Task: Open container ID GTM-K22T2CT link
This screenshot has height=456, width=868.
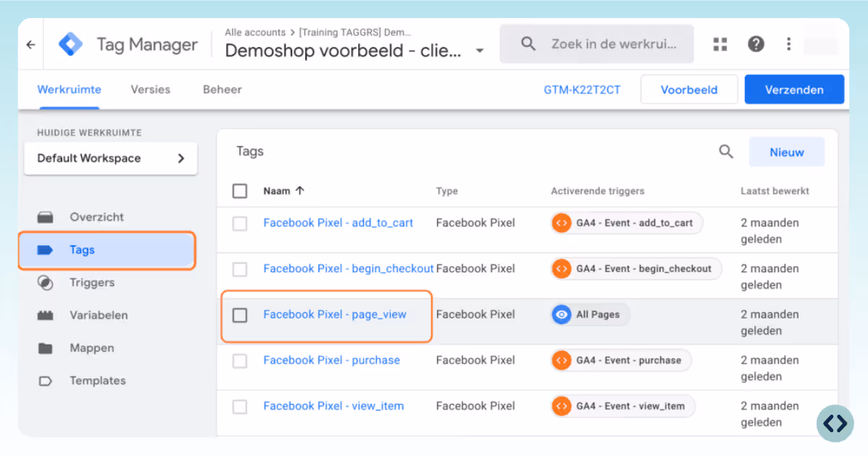Action: pyautogui.click(x=582, y=90)
